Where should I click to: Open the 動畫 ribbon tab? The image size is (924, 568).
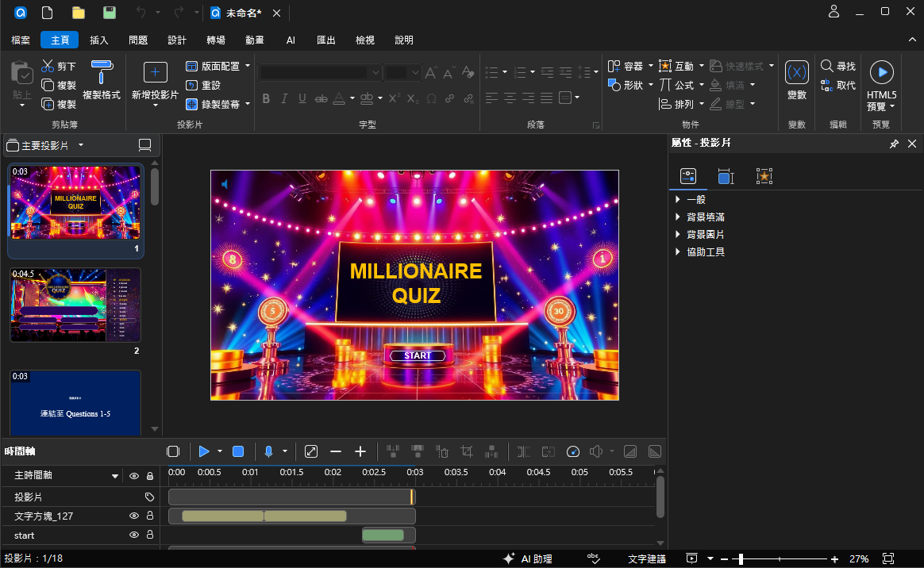coord(255,40)
